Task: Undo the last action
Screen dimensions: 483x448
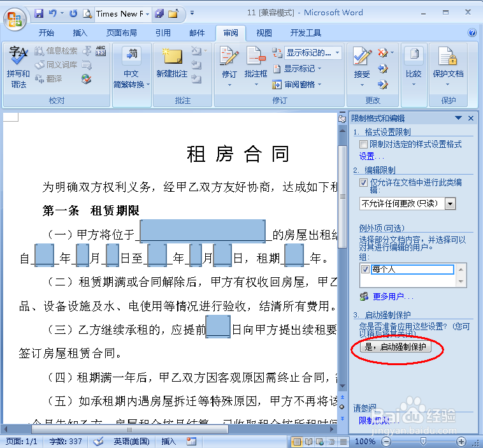Action: (x=53, y=13)
